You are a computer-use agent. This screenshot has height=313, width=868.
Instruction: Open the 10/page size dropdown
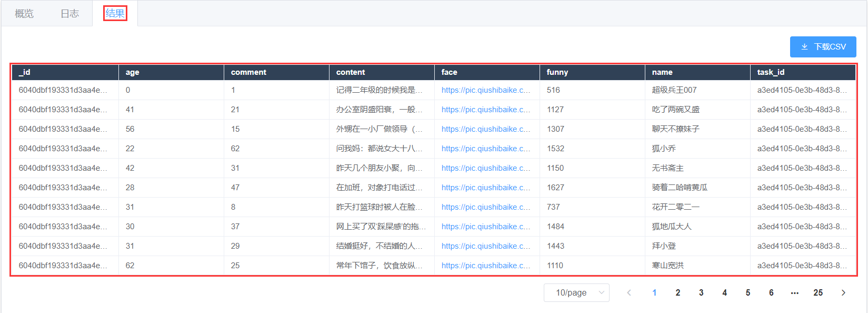click(576, 292)
